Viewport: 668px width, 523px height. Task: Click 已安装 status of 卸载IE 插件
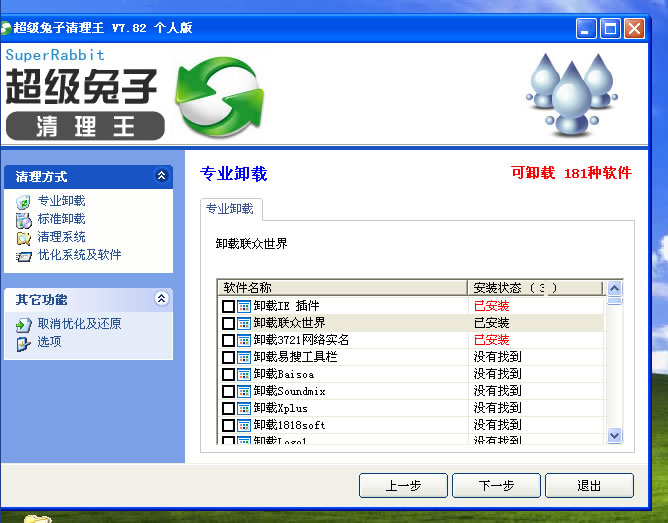[492, 306]
